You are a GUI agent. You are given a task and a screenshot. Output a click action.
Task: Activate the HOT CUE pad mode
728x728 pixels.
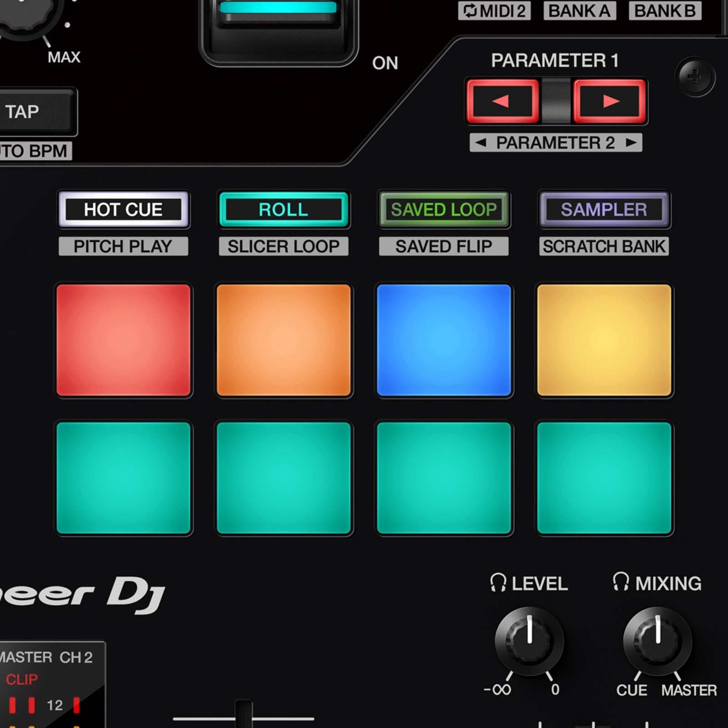pyautogui.click(x=123, y=209)
